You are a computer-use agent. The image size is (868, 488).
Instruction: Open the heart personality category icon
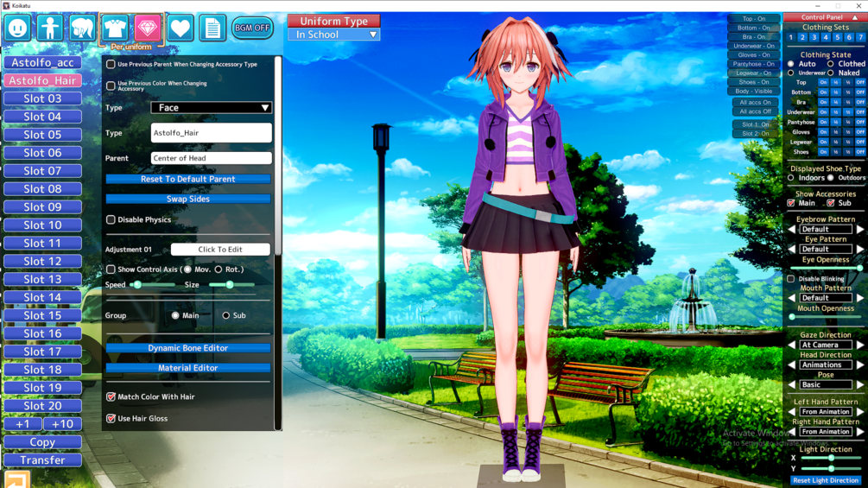click(x=180, y=28)
